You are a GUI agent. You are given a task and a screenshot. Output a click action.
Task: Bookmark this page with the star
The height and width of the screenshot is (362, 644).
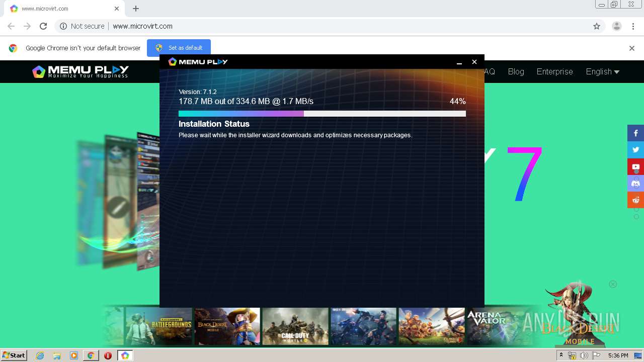pyautogui.click(x=597, y=26)
